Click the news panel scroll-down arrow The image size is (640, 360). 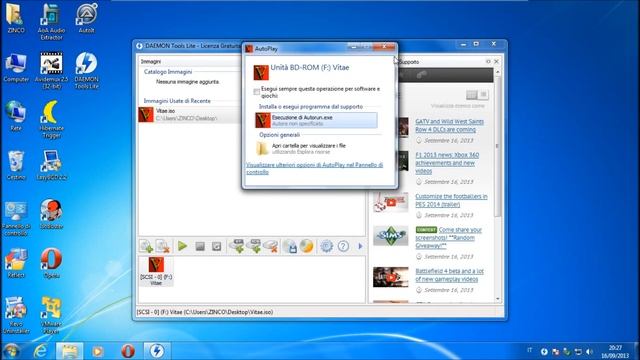click(x=498, y=299)
